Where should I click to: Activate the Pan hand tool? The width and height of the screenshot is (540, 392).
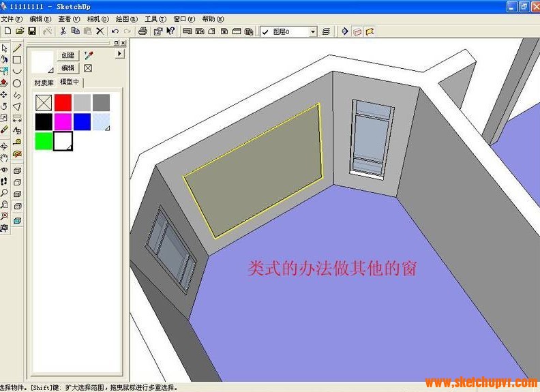(x=4, y=157)
